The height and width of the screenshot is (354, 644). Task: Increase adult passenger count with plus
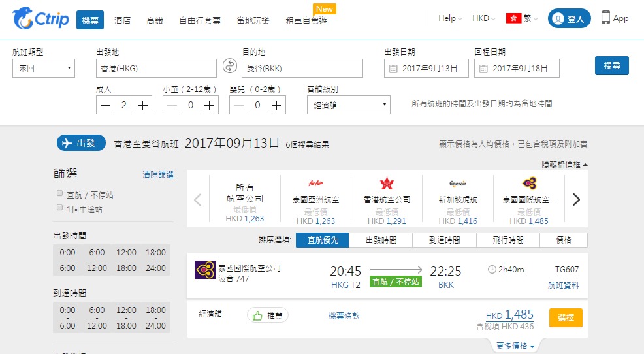point(143,105)
